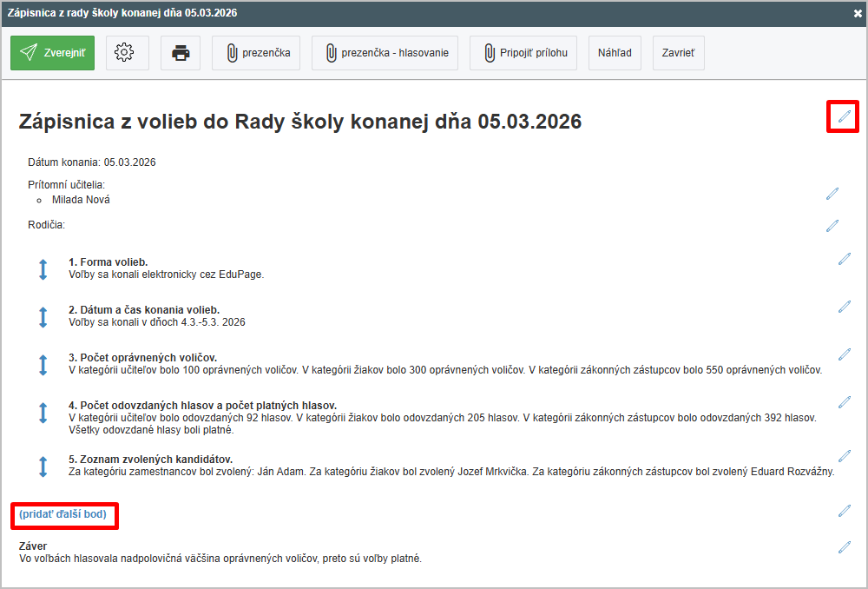Click the Zavrieť button
Screen dimensions: 868x589
click(678, 53)
